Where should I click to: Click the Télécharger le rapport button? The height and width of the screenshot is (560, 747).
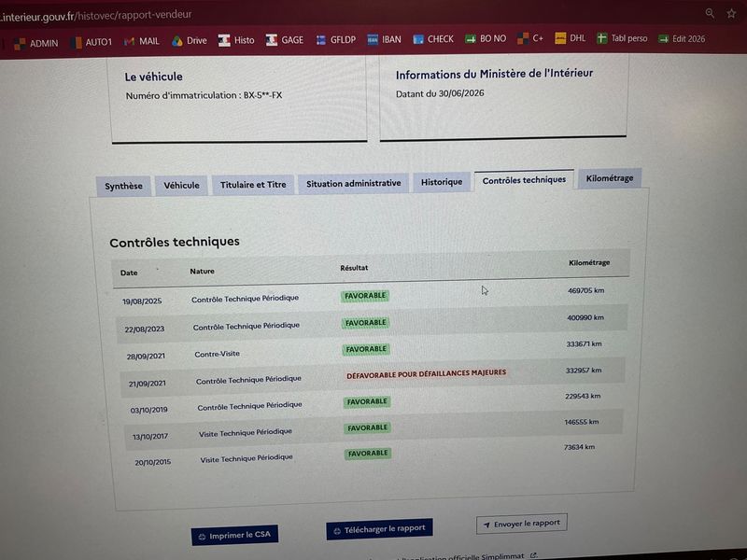click(x=379, y=529)
